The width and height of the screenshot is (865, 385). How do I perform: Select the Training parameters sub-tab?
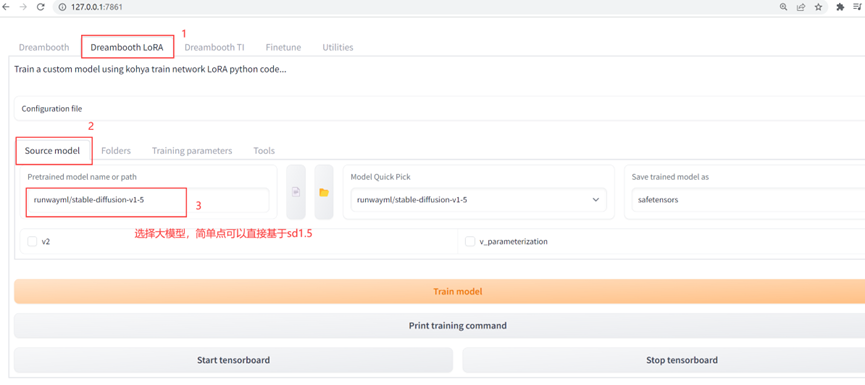click(192, 151)
